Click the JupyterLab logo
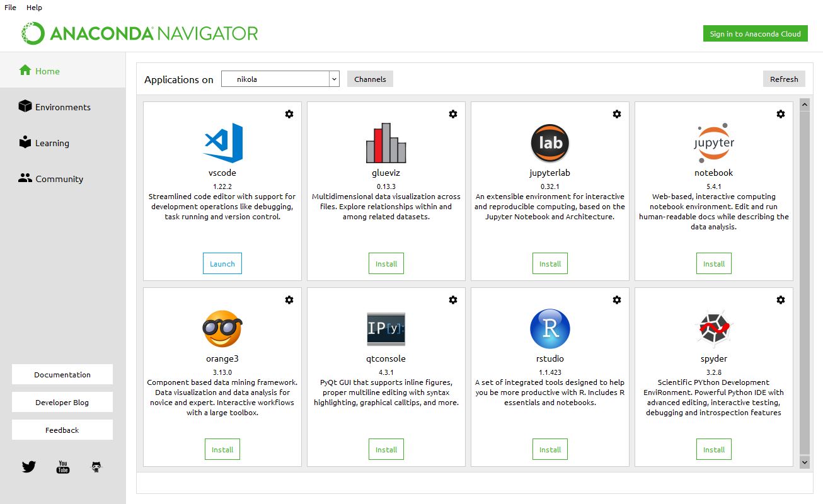Screen dimensions: 823x504 point(550,143)
